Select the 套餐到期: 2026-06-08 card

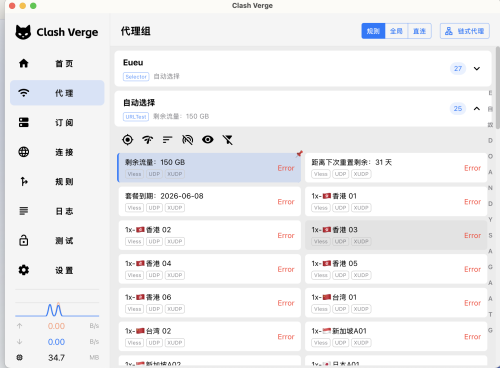pyautogui.click(x=209, y=201)
